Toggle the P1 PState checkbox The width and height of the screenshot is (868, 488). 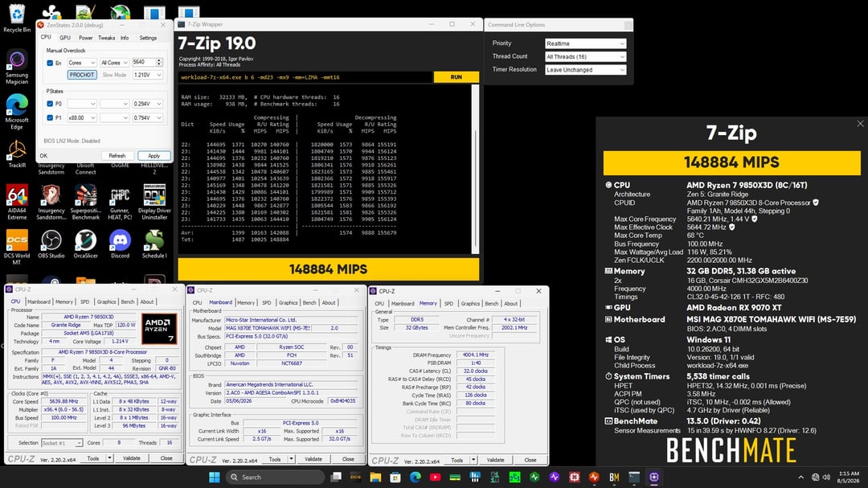tap(50, 117)
